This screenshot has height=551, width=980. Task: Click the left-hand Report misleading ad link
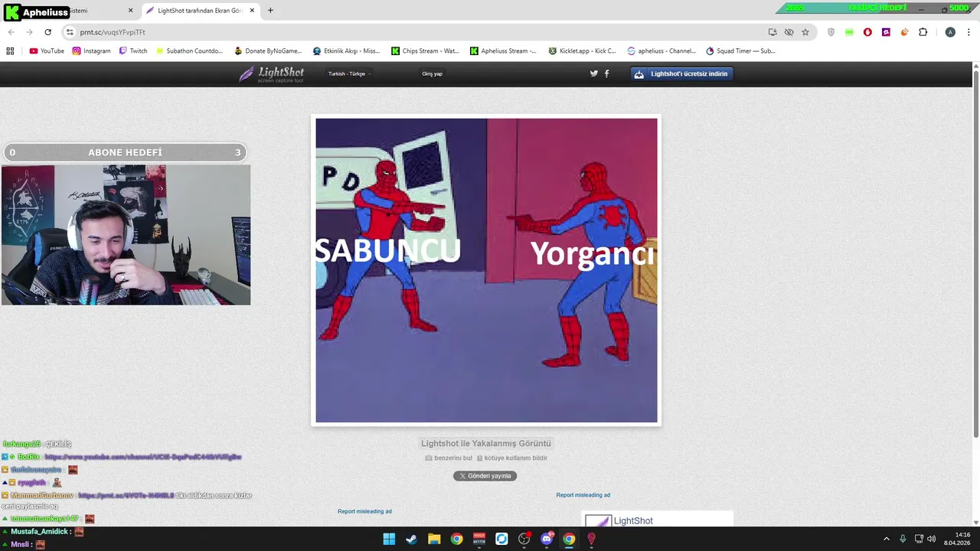[x=364, y=511]
